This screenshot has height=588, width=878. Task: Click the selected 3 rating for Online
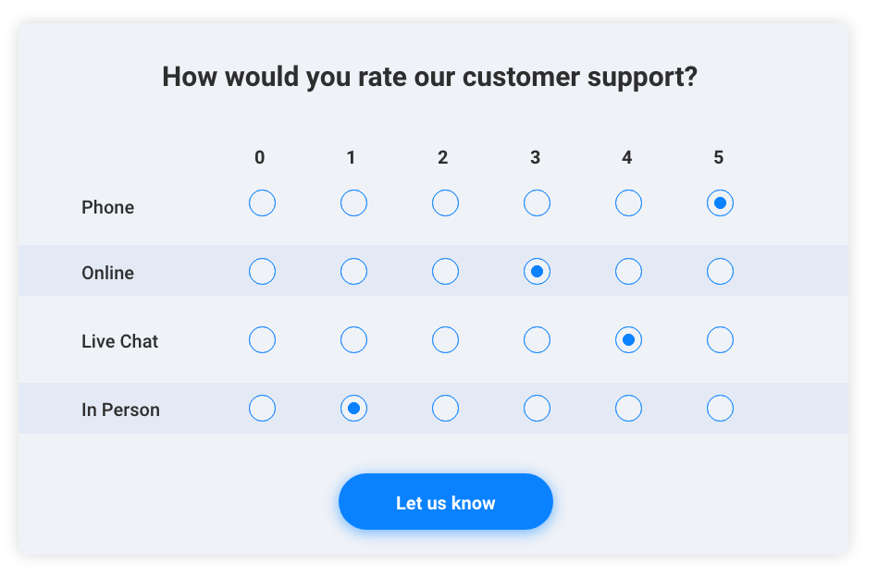[x=537, y=272]
